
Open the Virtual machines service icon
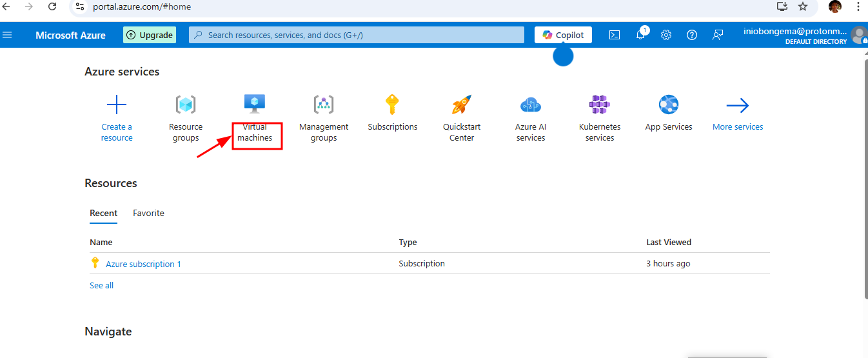point(255,103)
